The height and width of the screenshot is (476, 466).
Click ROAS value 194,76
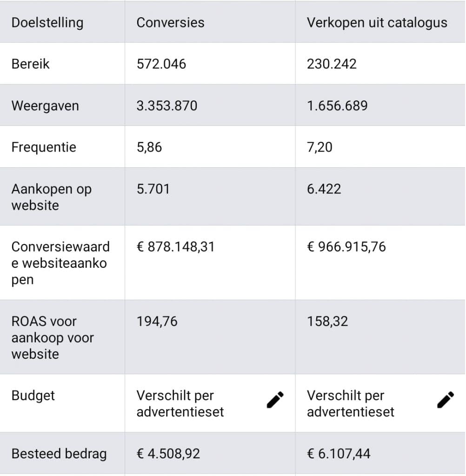pos(157,321)
